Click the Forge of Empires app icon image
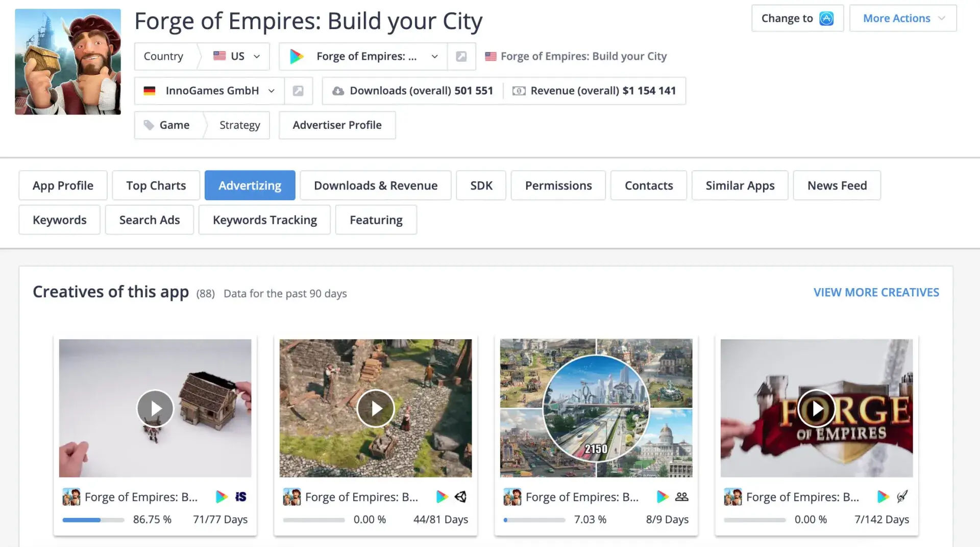980x547 pixels. 68,62
